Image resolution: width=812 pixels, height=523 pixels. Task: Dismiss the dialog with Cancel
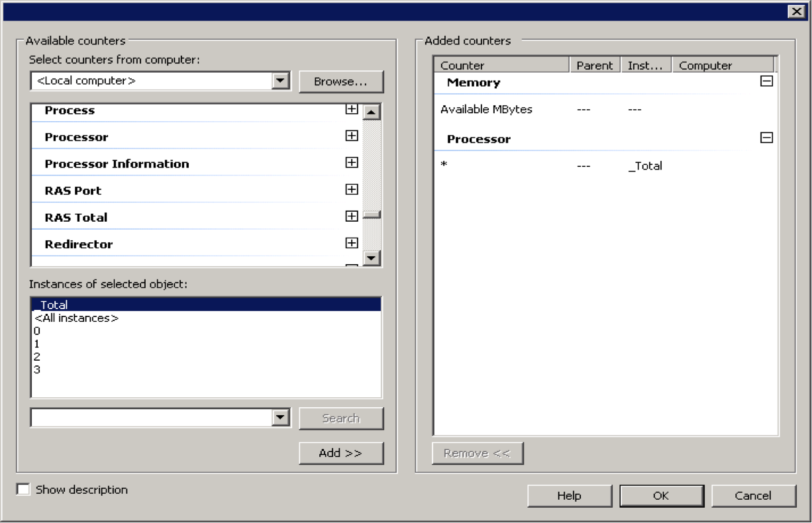coord(753,495)
